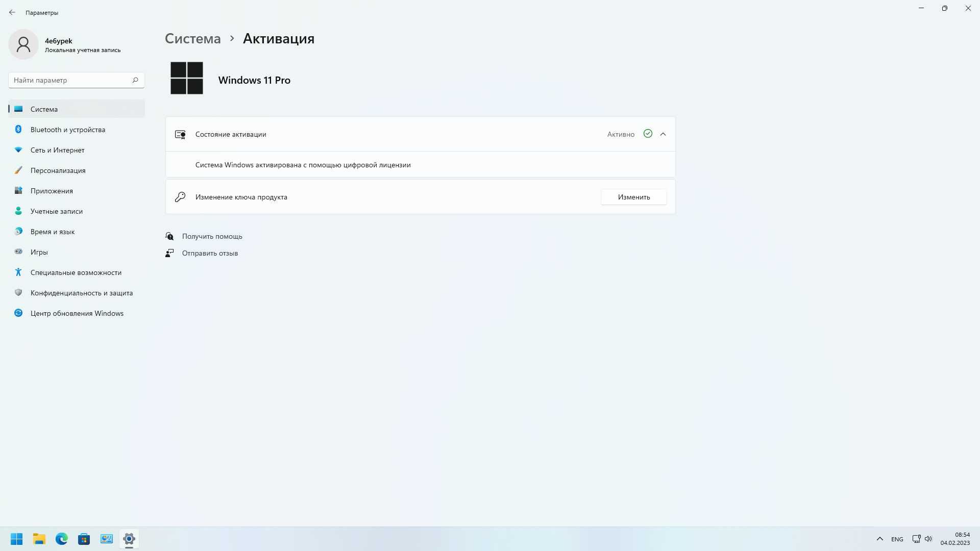Click the Центр обновления Windows update icon

click(18, 313)
